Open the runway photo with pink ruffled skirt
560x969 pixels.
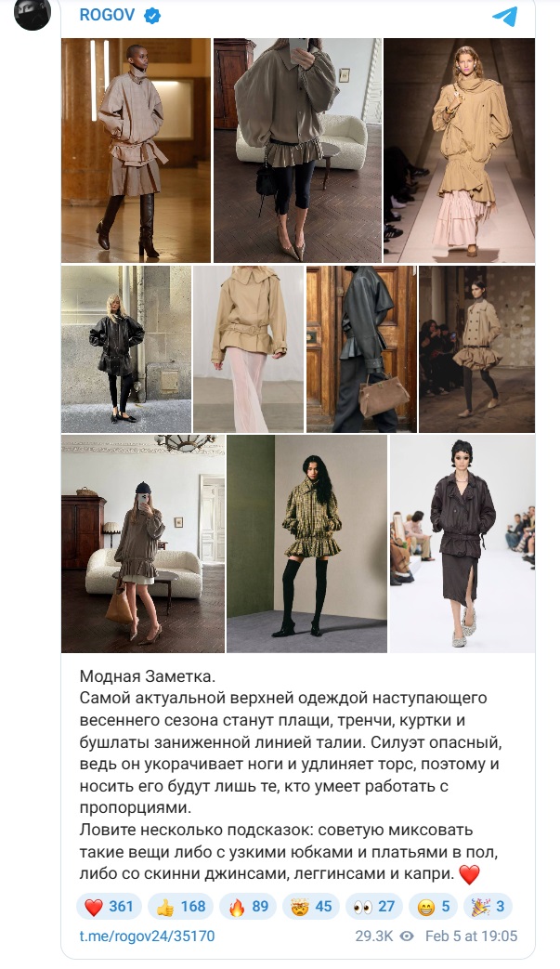(x=460, y=151)
